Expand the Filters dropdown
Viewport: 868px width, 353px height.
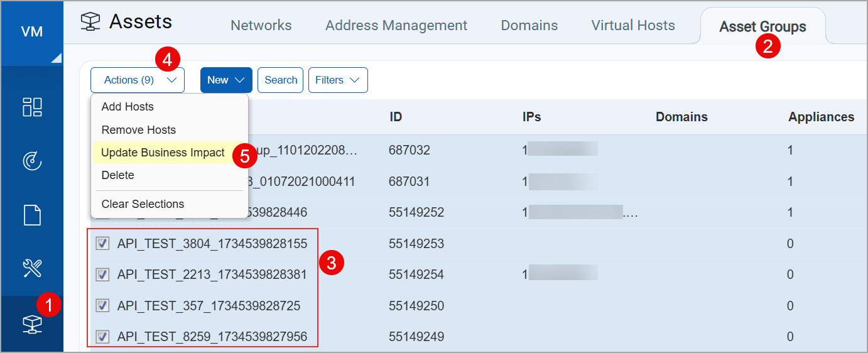pos(338,80)
